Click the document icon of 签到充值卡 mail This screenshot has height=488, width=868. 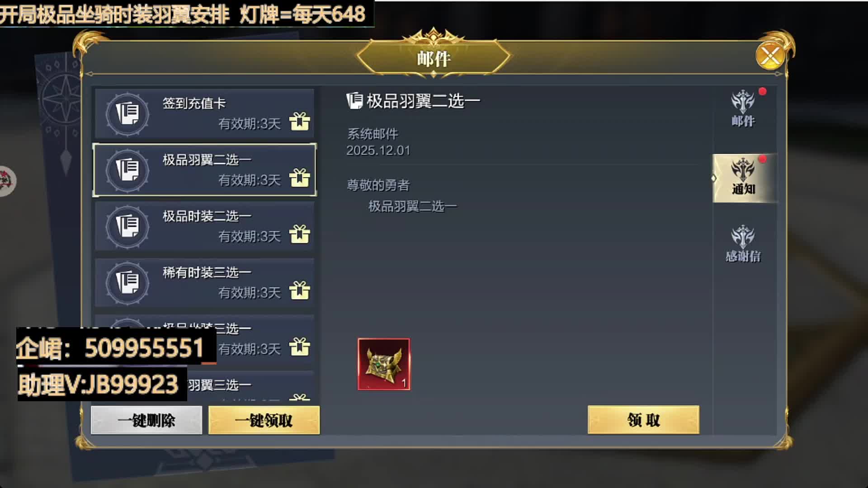pos(127,114)
